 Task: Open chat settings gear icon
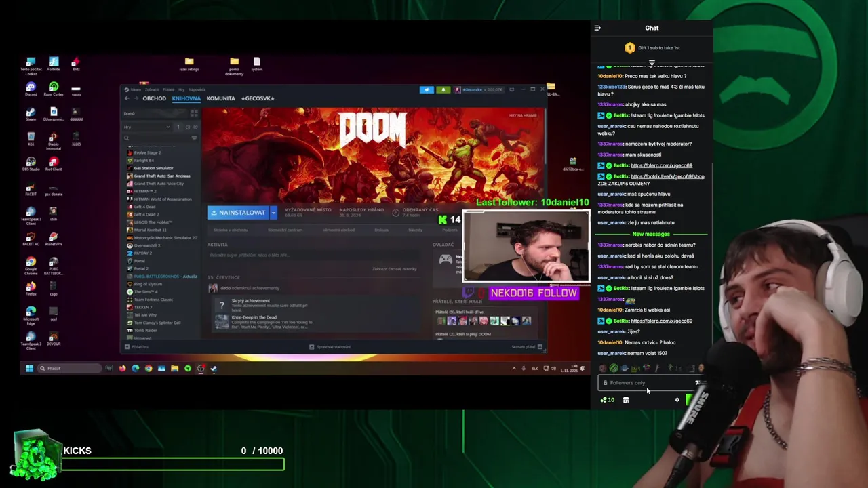coord(677,400)
